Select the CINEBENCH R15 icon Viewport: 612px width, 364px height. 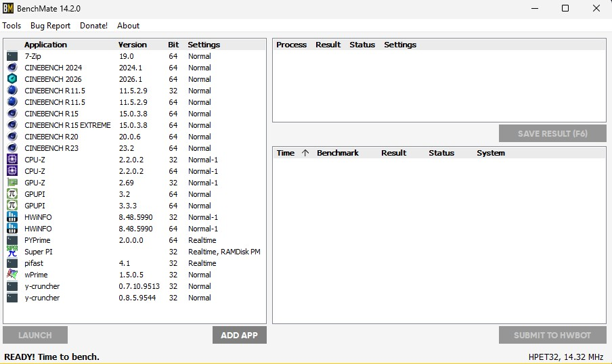pos(12,114)
